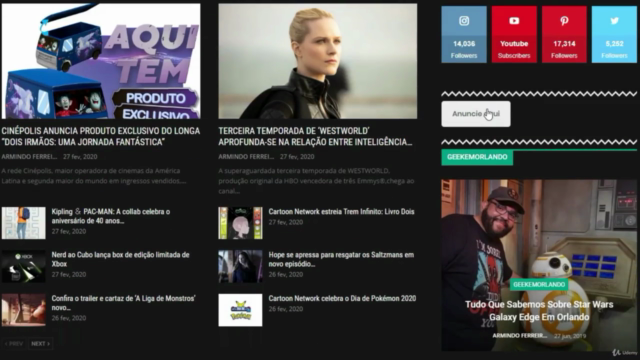Open Cartoon Network Dia de Pokémon 2020 article
Image resolution: width=640 pixels, height=360 pixels.
[x=342, y=299]
